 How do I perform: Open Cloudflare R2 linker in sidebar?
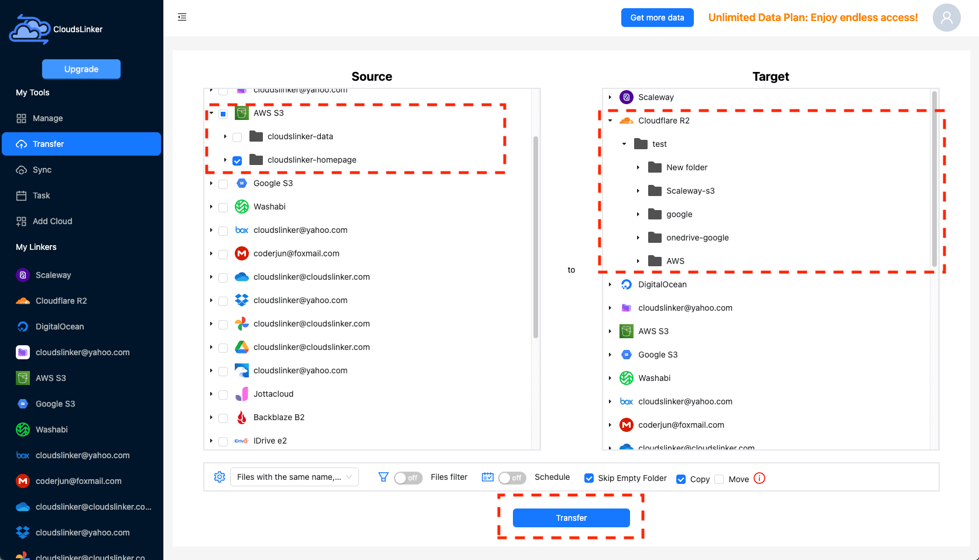[81, 301]
